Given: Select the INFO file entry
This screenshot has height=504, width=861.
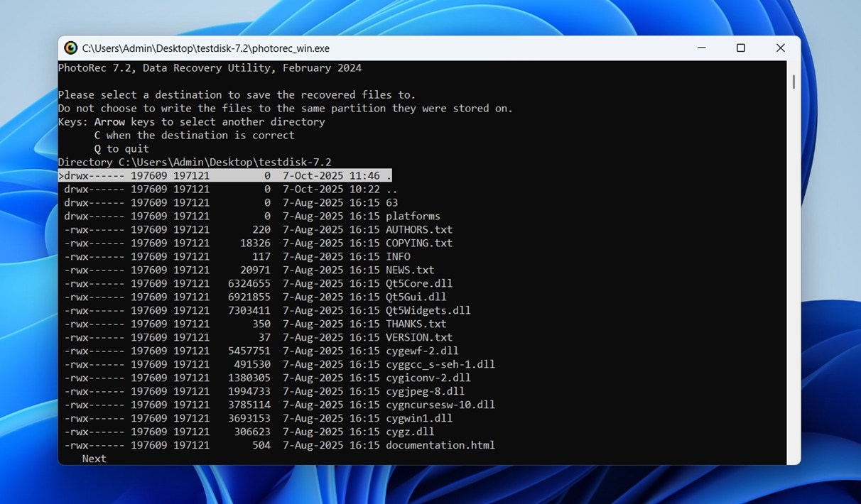Looking at the screenshot, I should tap(398, 256).
